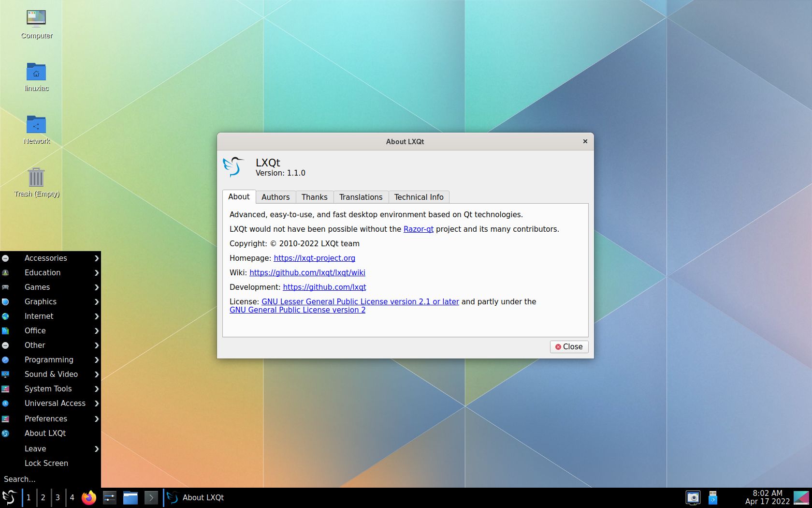
Task: Click the Internet category globe icon
Action: (5, 316)
